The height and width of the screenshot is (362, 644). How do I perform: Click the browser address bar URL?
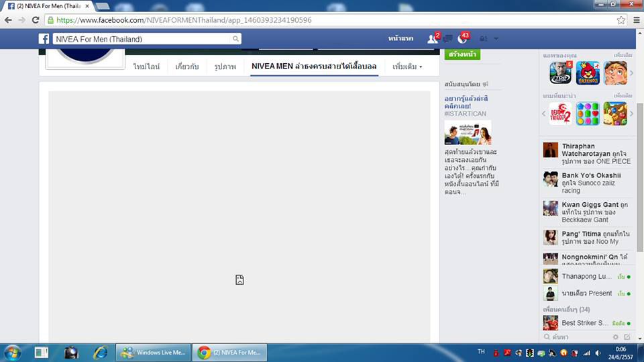coord(184,19)
